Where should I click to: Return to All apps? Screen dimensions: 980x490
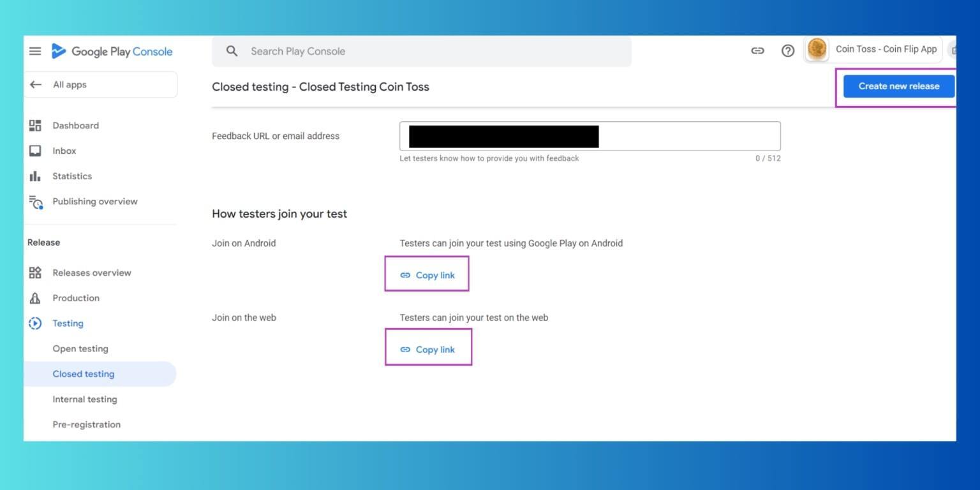(x=101, y=84)
